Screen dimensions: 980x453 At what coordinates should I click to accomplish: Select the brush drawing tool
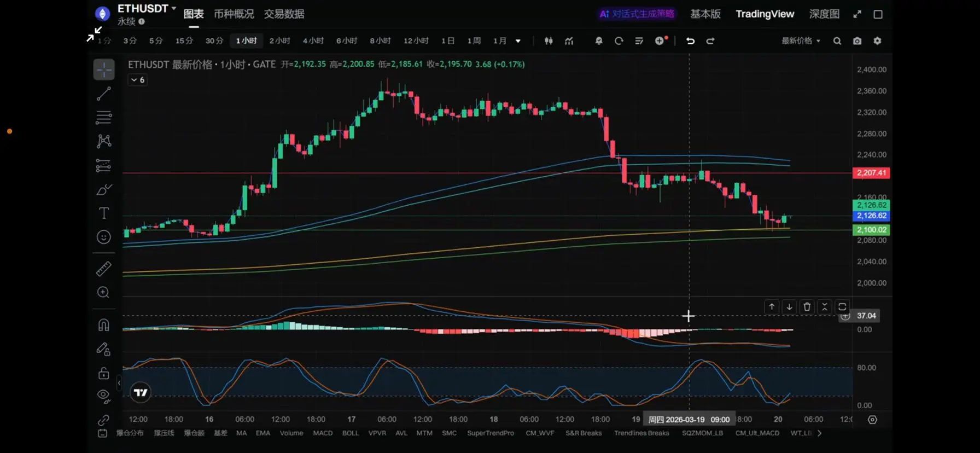point(104,189)
